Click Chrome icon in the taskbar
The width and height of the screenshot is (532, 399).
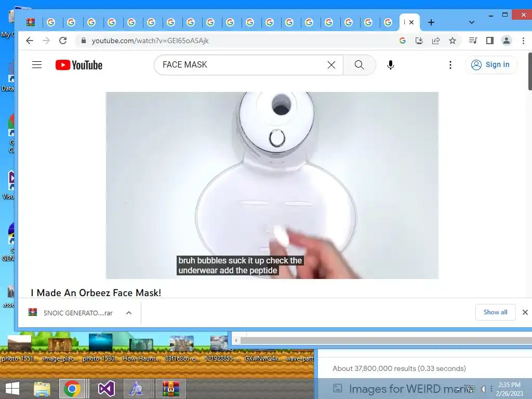[72, 389]
